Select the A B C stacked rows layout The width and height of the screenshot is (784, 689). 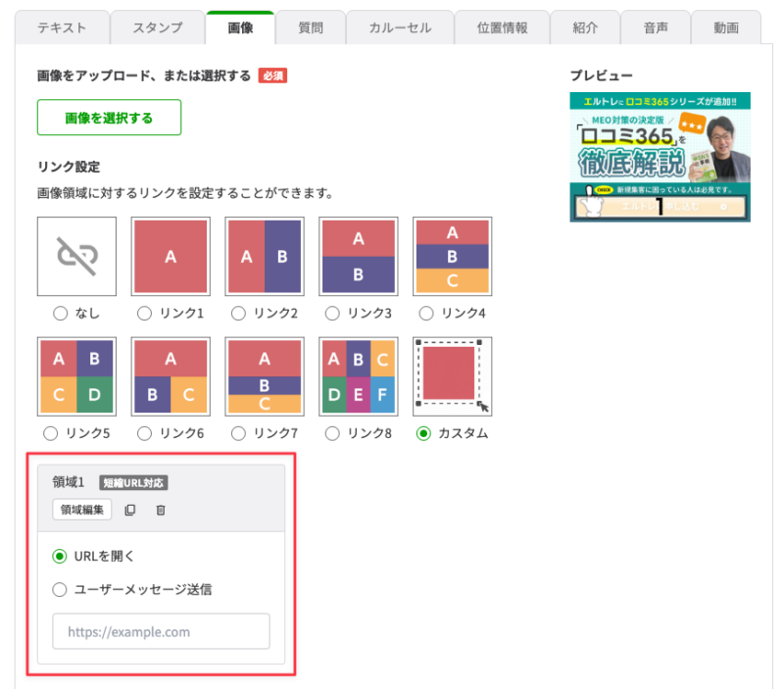pyautogui.click(x=453, y=256)
